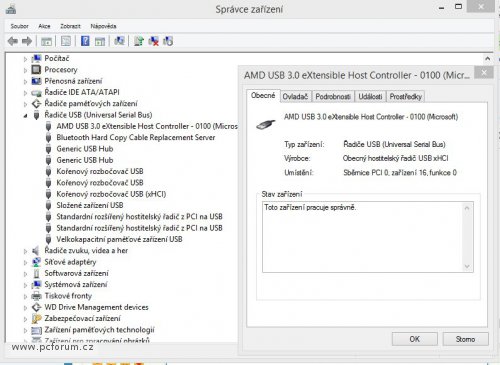Click 'Obecný hostitelský řadič USB xHCI' value
Screen dimensions: 500x365
coord(395,158)
